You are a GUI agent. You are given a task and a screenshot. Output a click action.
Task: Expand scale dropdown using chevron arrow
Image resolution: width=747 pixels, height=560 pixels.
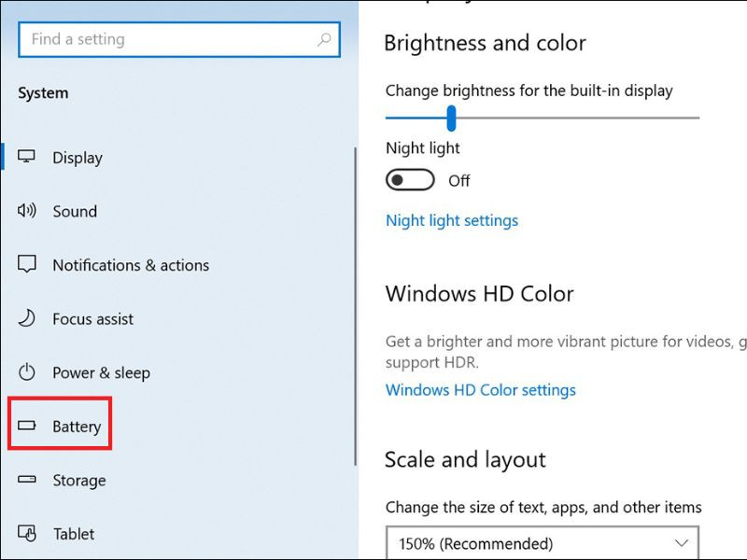[x=682, y=543]
